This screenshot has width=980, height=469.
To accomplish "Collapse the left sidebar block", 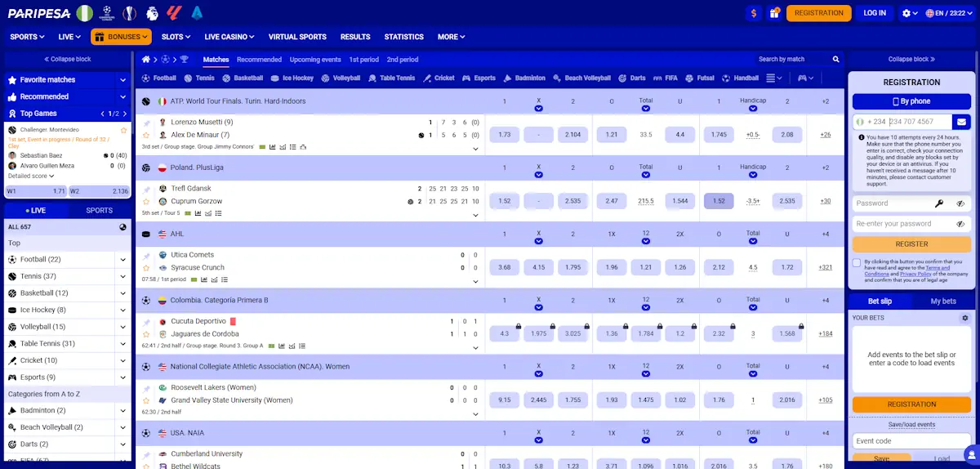I will click(x=68, y=60).
